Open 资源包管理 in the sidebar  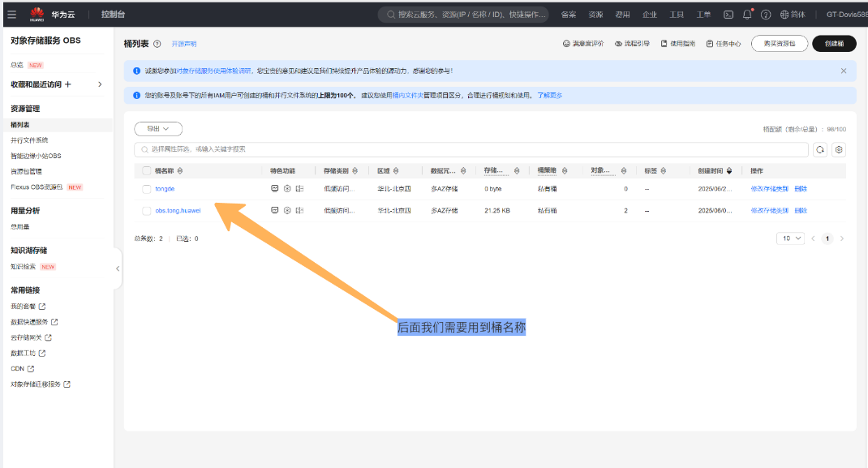[x=26, y=171]
